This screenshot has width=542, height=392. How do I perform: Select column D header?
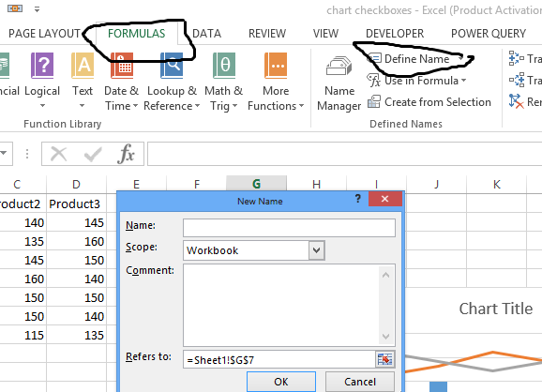tap(76, 184)
